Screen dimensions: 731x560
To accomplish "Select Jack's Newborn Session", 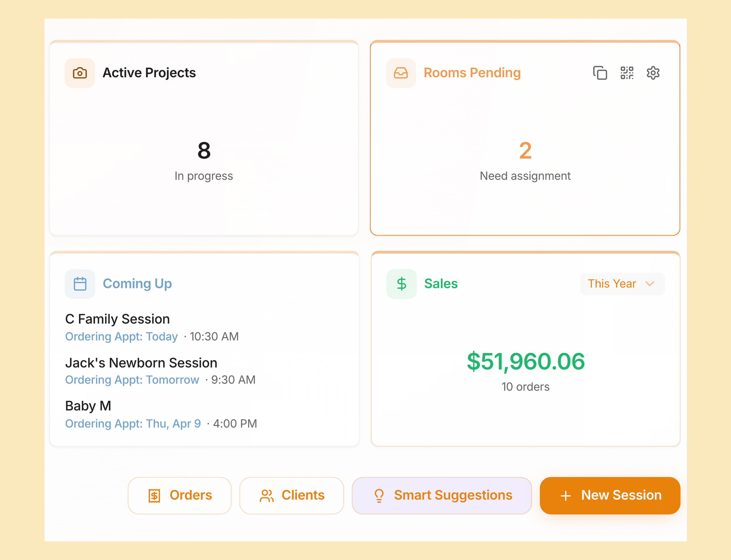I will [141, 363].
